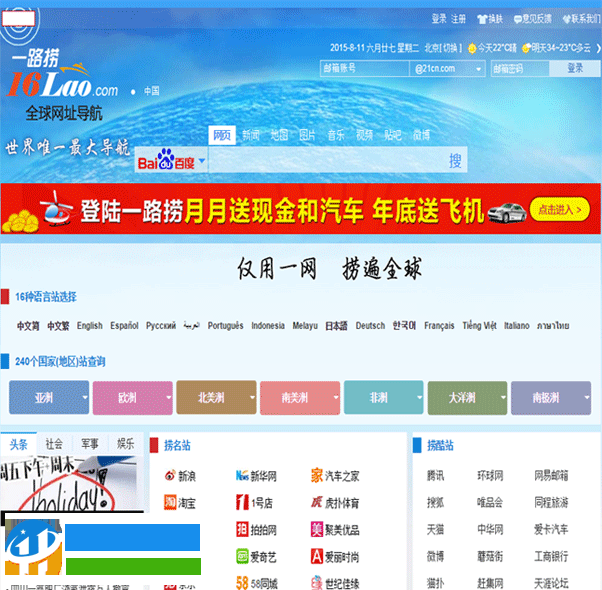Open the Baidu search engine logo

point(166,160)
